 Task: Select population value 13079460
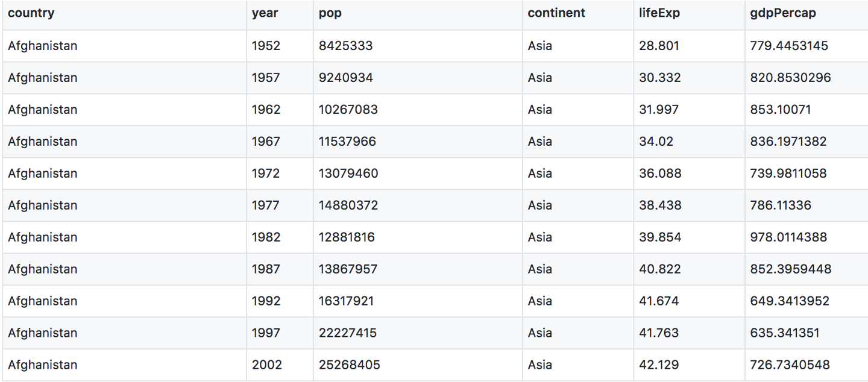click(x=348, y=174)
